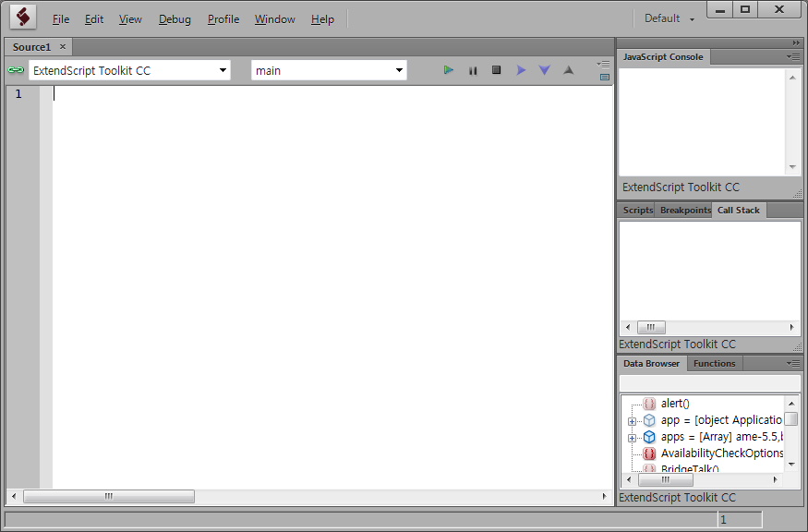Image resolution: width=808 pixels, height=532 pixels.
Task: Click the green link connection icon
Action: click(x=16, y=70)
